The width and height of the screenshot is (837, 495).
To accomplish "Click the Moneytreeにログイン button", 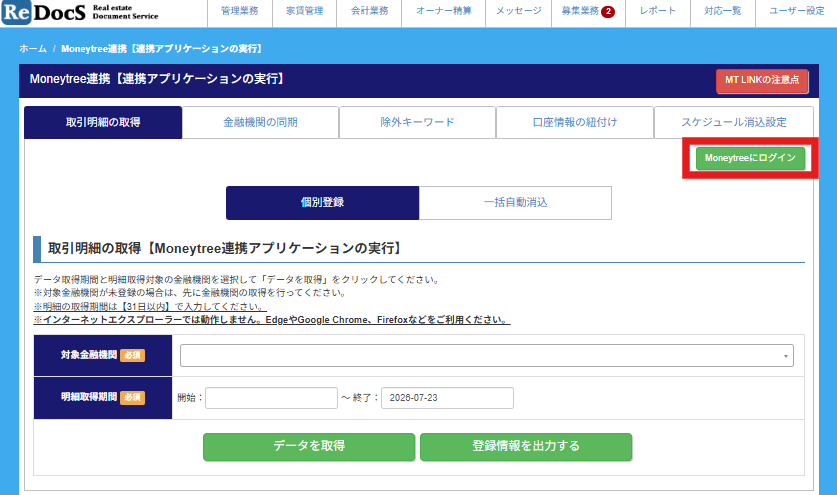I will pyautogui.click(x=750, y=158).
